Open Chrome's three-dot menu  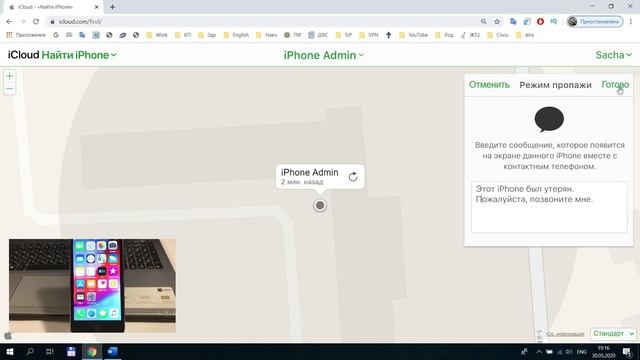point(631,21)
